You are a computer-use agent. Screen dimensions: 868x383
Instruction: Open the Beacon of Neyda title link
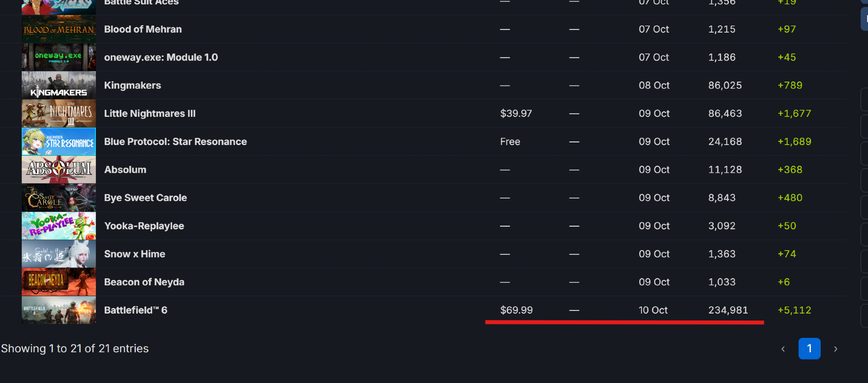tap(144, 282)
